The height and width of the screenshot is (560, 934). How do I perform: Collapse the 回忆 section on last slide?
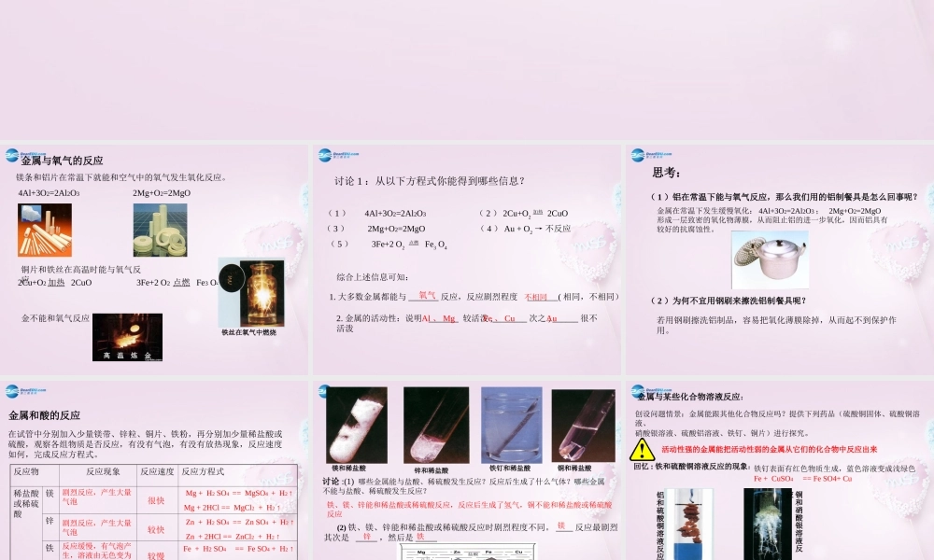[643, 465]
